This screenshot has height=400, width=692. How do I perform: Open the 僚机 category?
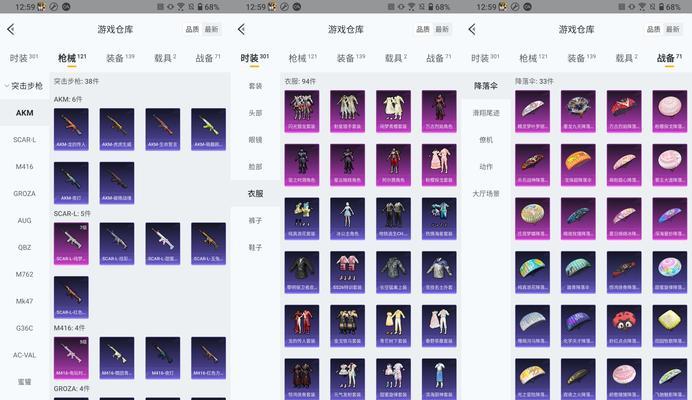486,140
